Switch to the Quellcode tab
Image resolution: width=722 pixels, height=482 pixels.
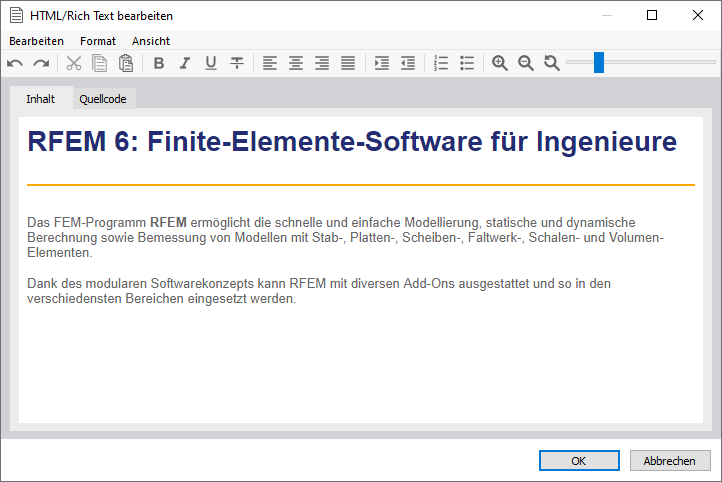tap(103, 99)
